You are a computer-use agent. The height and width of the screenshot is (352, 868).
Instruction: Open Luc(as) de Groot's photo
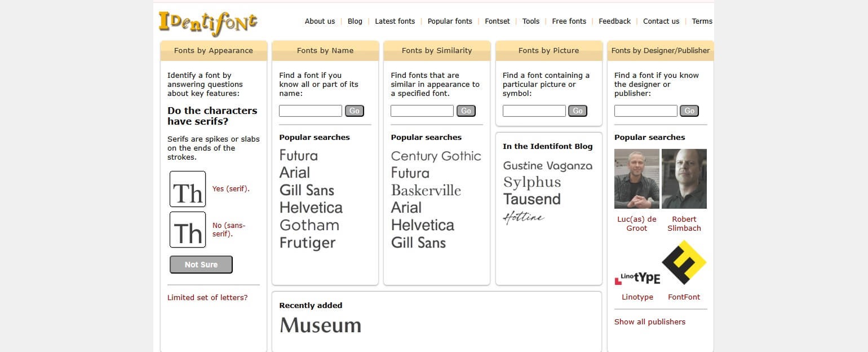[637, 179]
